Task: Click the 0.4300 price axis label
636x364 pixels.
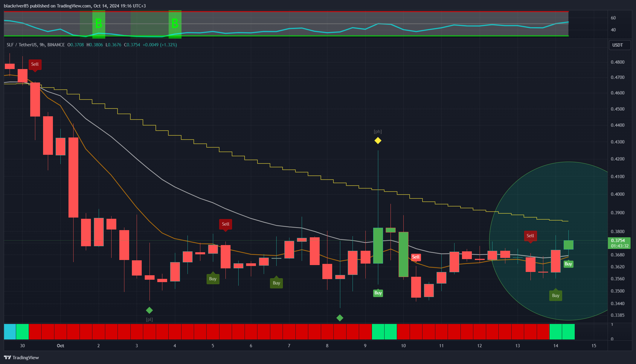Action: pos(617,142)
